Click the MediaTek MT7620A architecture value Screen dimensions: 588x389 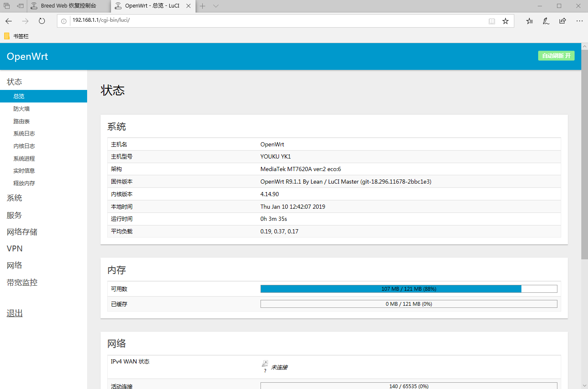pyautogui.click(x=301, y=169)
